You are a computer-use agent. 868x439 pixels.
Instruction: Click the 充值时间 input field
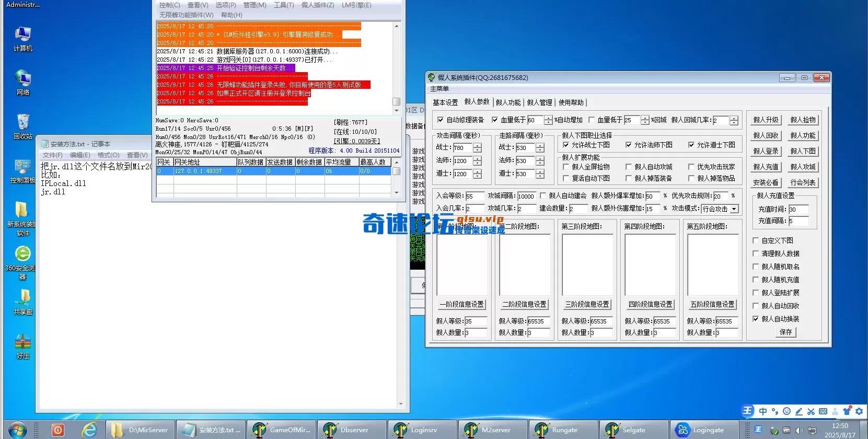798,209
